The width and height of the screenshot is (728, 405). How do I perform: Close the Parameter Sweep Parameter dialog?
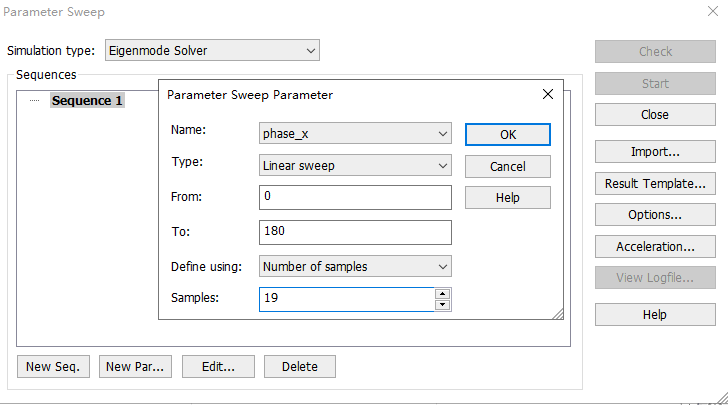pos(548,94)
